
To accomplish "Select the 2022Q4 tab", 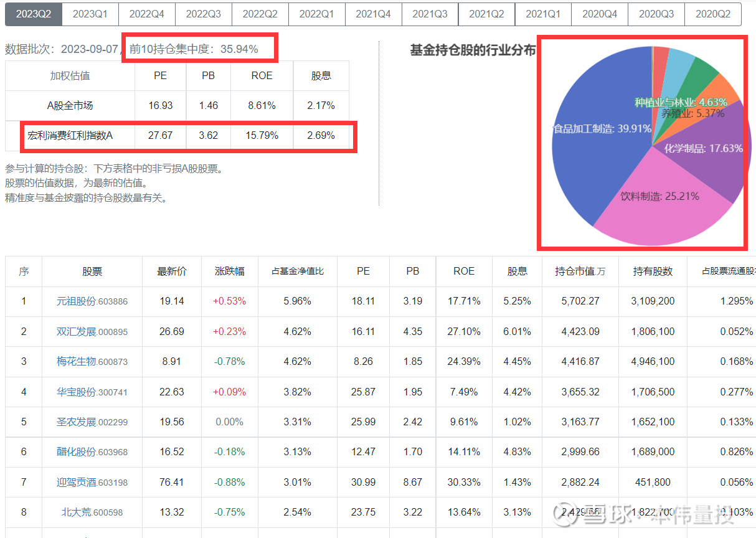I will pyautogui.click(x=147, y=14).
